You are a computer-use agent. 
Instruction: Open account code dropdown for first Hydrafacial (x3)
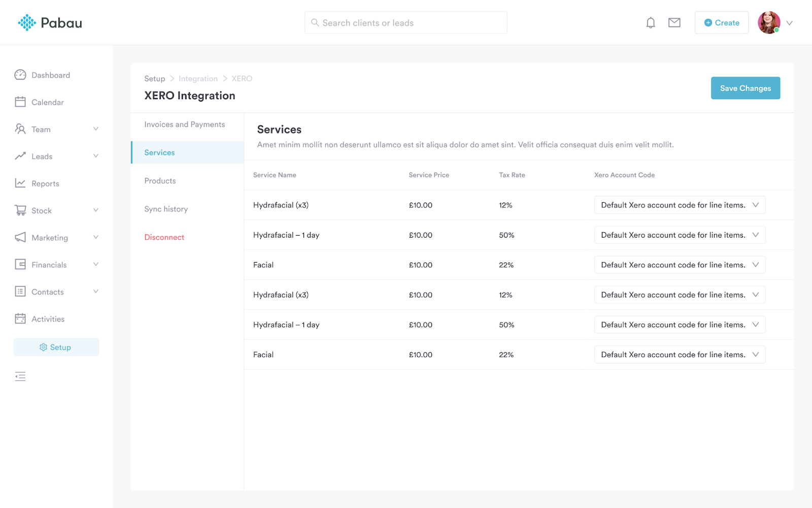pyautogui.click(x=680, y=205)
